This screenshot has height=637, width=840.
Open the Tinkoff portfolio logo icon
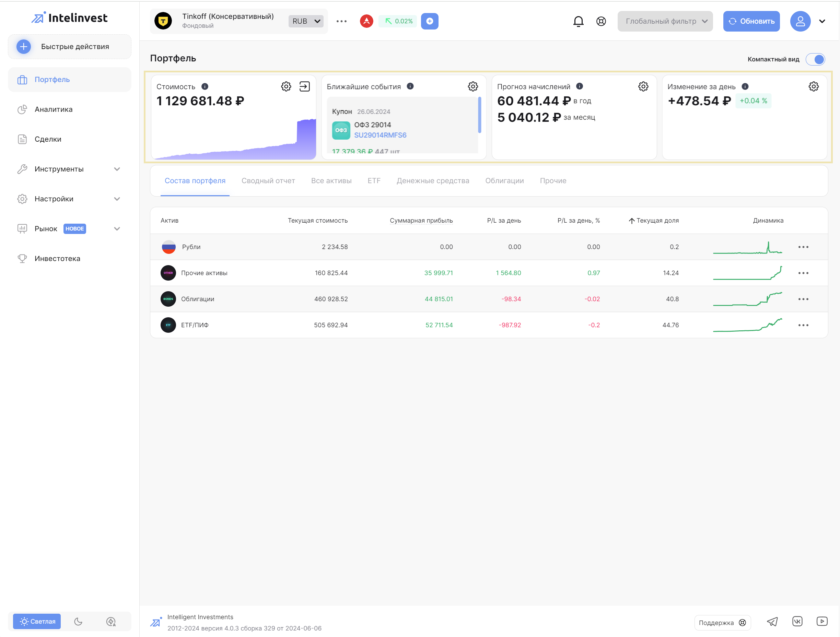[x=163, y=21]
